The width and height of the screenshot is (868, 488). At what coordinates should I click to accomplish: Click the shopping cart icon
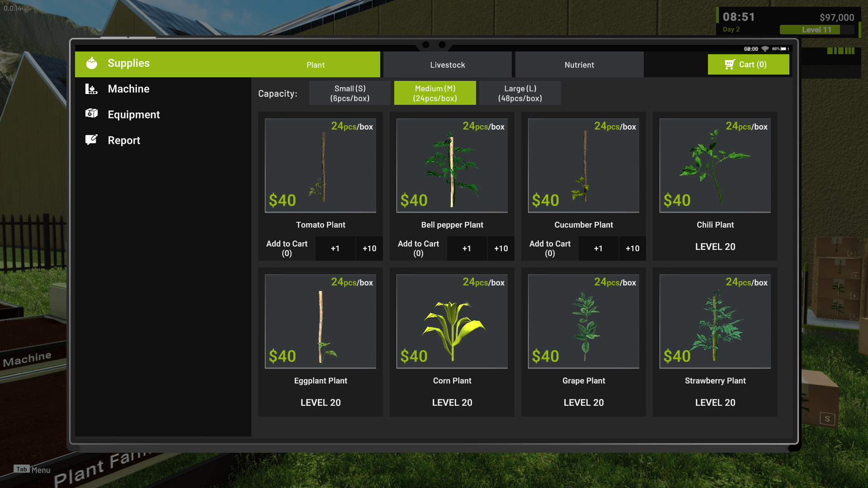point(730,65)
